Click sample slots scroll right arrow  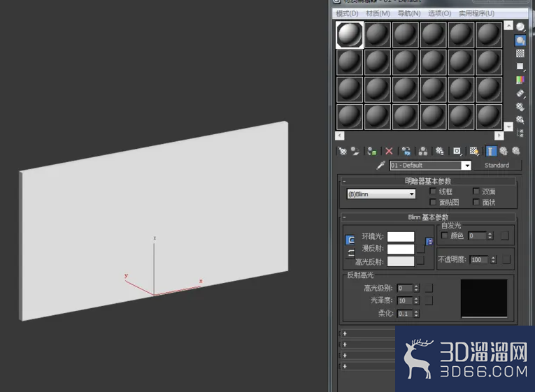tap(499, 136)
